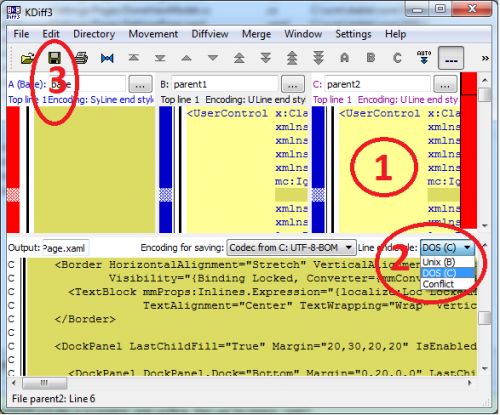Open a file with the folder toolbar icon
The height and width of the screenshot is (415, 500).
pos(28,58)
